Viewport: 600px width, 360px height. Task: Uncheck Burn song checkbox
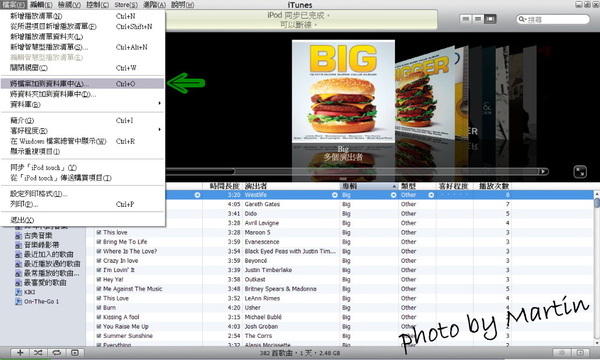pos(99,308)
